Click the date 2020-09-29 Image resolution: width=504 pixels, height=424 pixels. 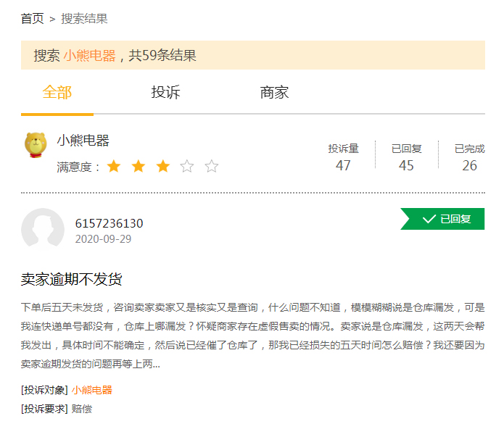tap(103, 239)
